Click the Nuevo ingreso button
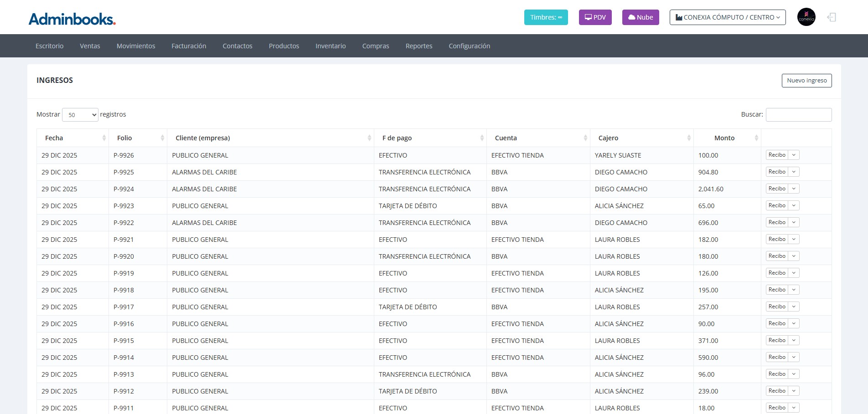Screen dimensions: 868x414 pyautogui.click(x=806, y=81)
